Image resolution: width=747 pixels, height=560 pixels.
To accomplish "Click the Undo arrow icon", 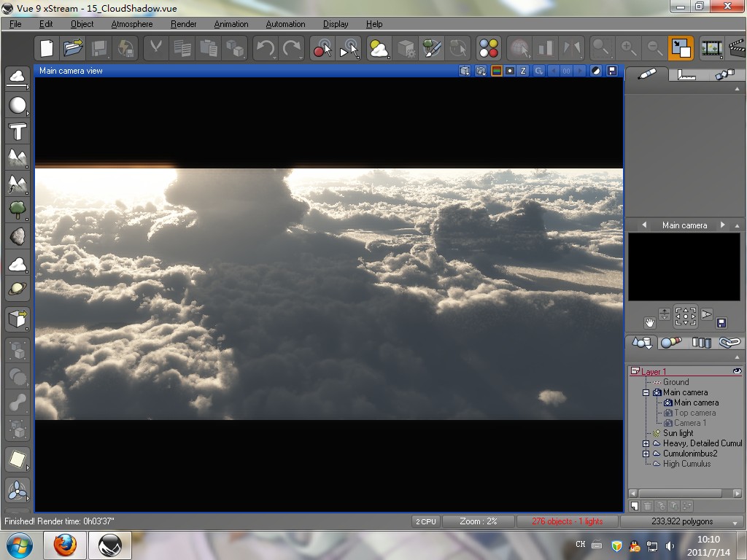I will (x=265, y=49).
